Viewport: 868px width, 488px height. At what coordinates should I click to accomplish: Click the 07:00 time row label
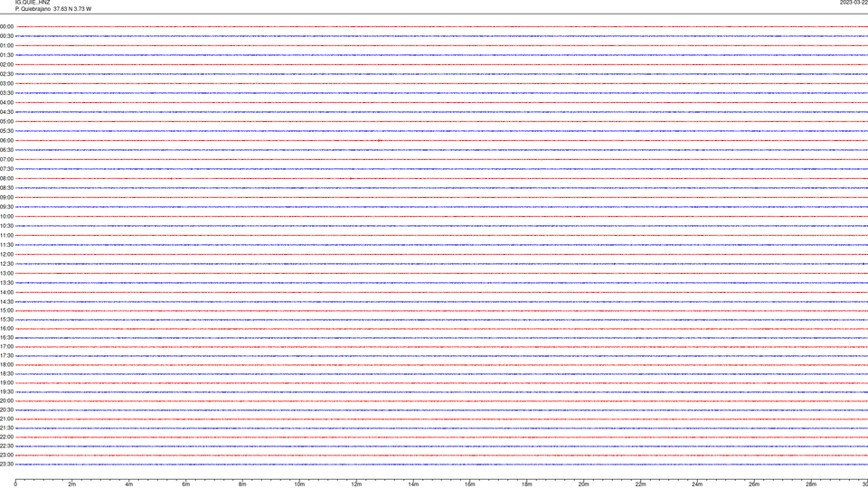coord(6,159)
